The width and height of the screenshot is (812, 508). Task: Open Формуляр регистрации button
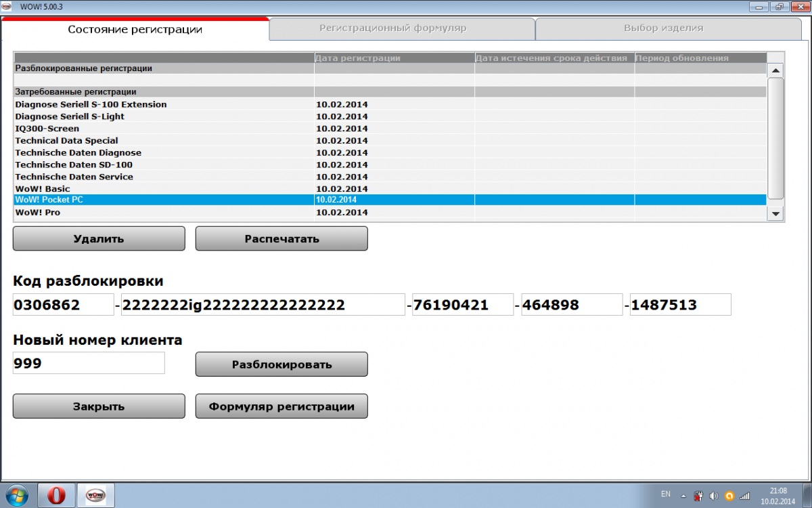(281, 406)
